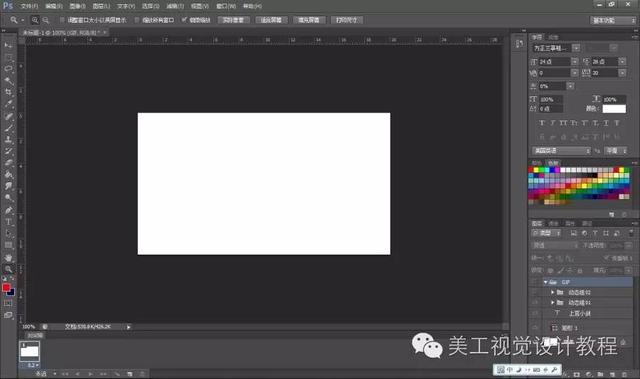
Task: Select the Pen tool
Action: click(8, 211)
